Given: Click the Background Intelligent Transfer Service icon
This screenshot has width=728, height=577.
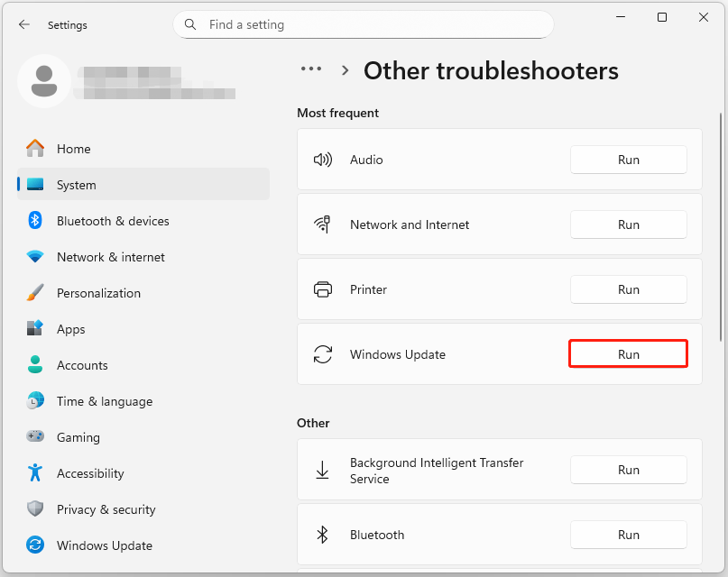Looking at the screenshot, I should tap(324, 470).
